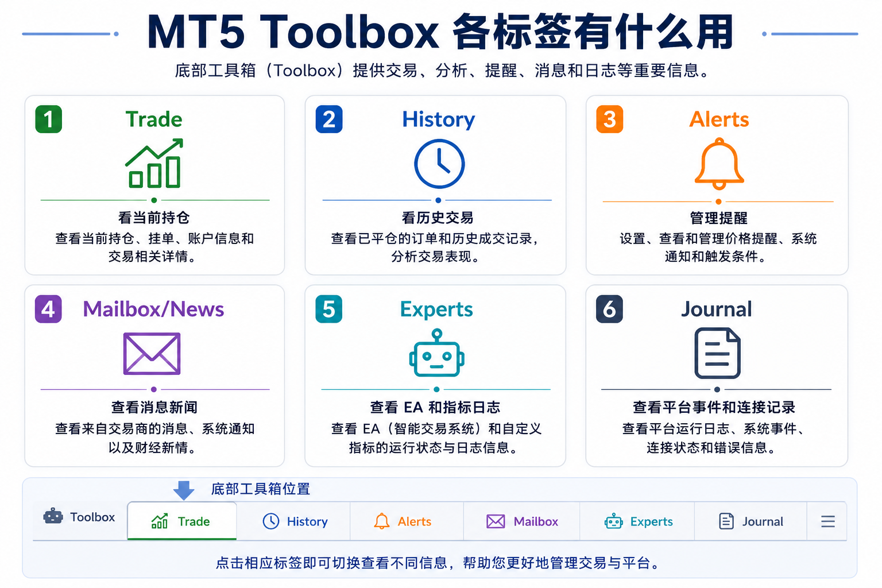This screenshot has height=588, width=882.
Task: Click the green Trade chart icon in card 1
Action: tap(154, 163)
